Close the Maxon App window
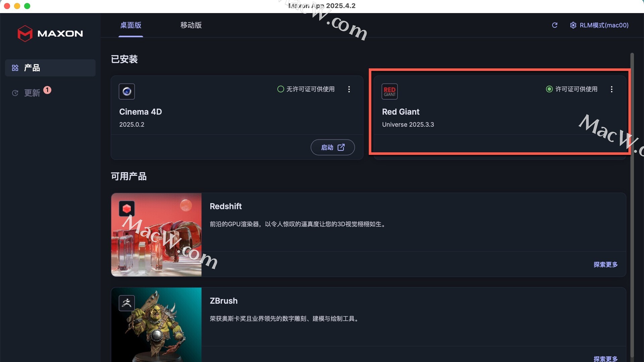 pos(7,6)
